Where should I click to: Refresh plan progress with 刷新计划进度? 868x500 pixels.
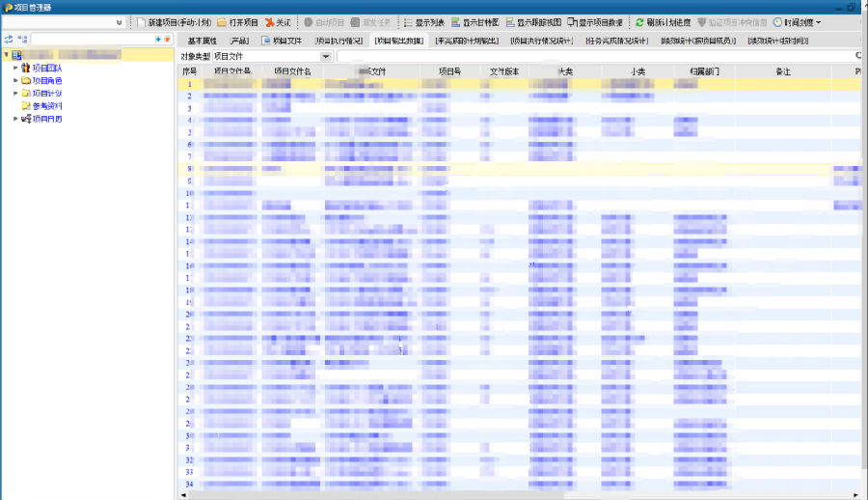click(639, 22)
